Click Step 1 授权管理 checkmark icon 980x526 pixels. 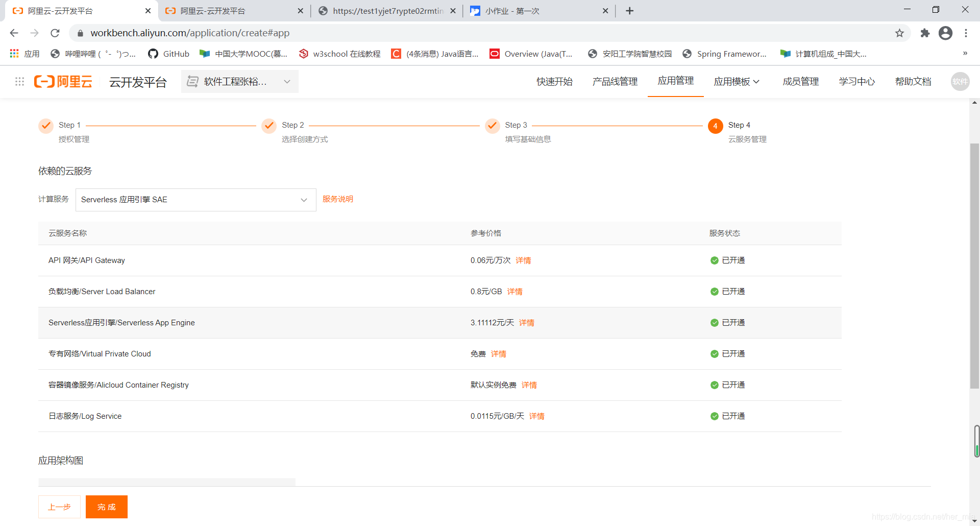46,126
